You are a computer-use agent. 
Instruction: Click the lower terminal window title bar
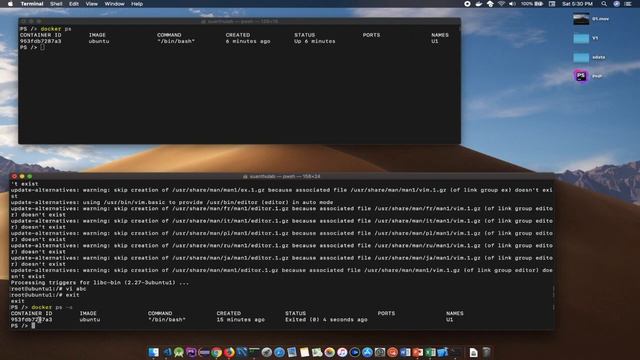282,176
